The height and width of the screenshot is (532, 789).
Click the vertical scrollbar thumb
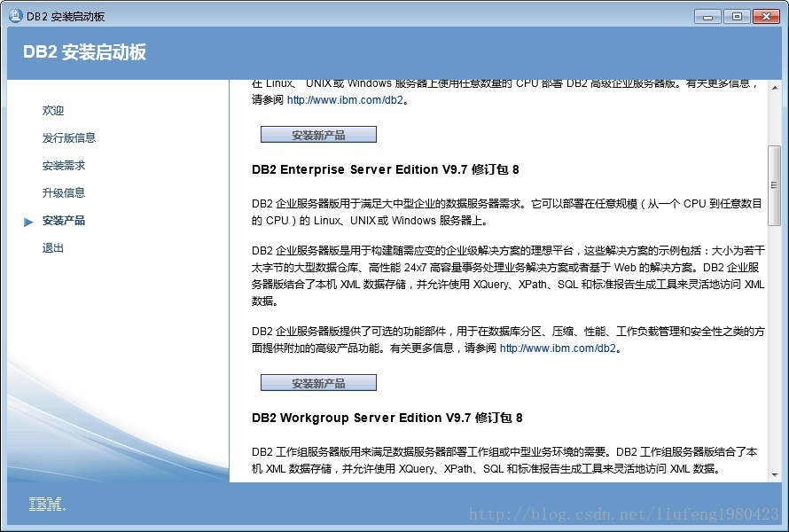775,185
